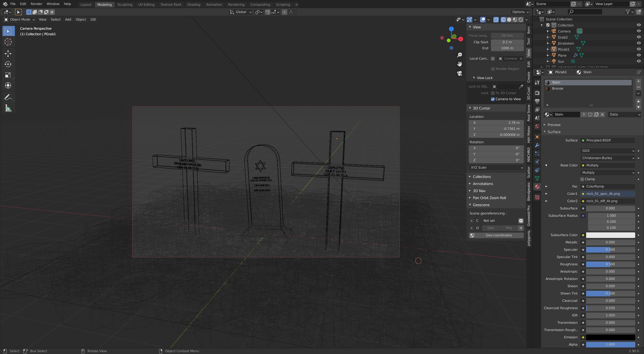The height and width of the screenshot is (354, 644).
Task: Open the Render menu
Action: pyautogui.click(x=36, y=4)
